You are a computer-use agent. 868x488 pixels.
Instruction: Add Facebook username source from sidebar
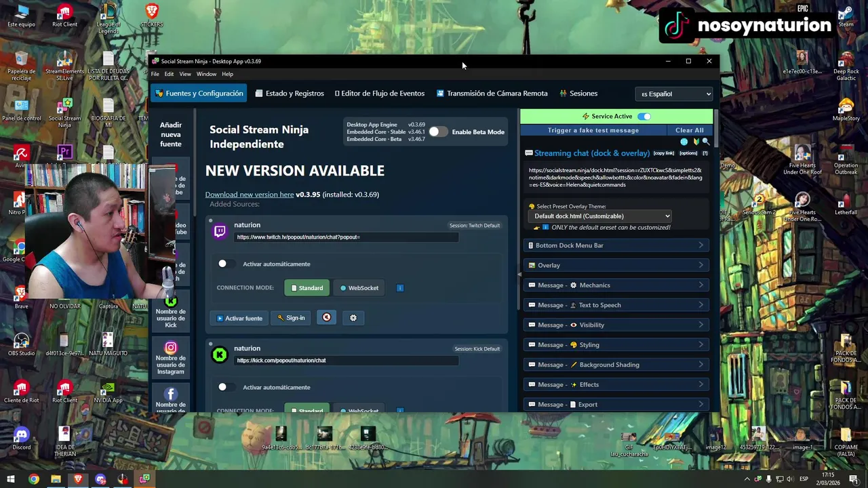coord(171,399)
